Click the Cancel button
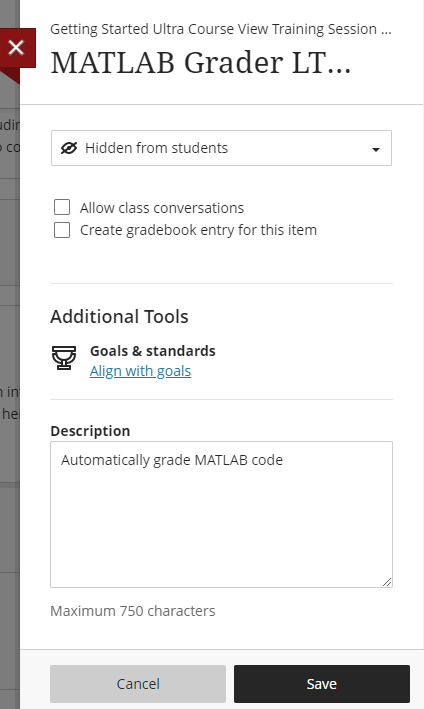Screen dimensions: 424x709 138,684
